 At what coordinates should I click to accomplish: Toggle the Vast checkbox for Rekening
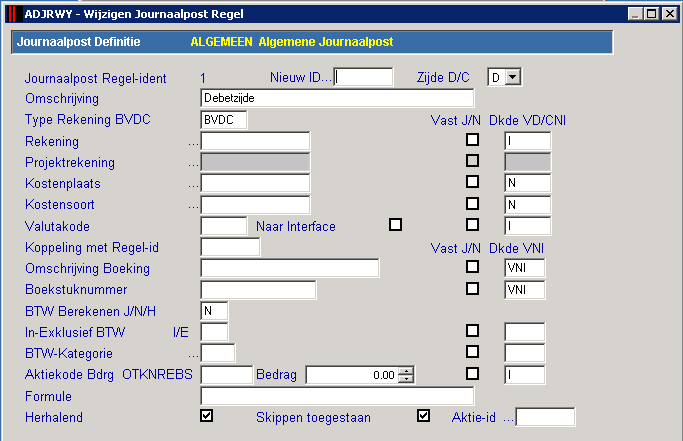(x=472, y=139)
